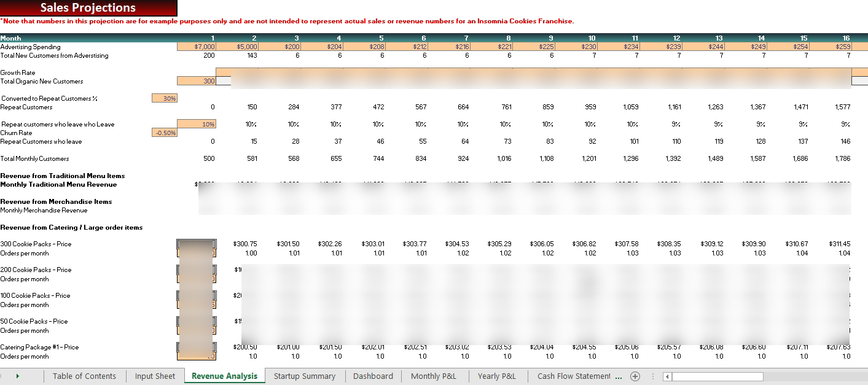Click the 143 new customers from advertising cell
The height and width of the screenshot is (385, 868).
tap(251, 55)
